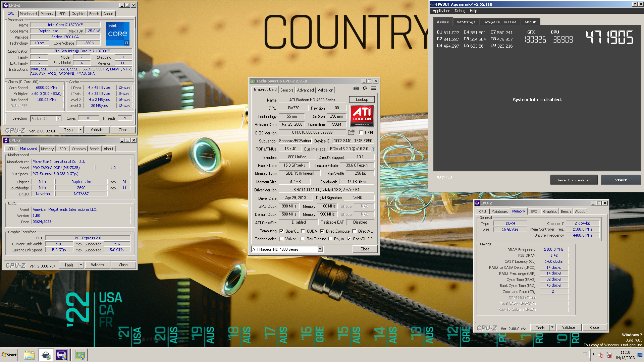
Task: Toggle the Vulkan checkbox
Action: tap(281, 239)
